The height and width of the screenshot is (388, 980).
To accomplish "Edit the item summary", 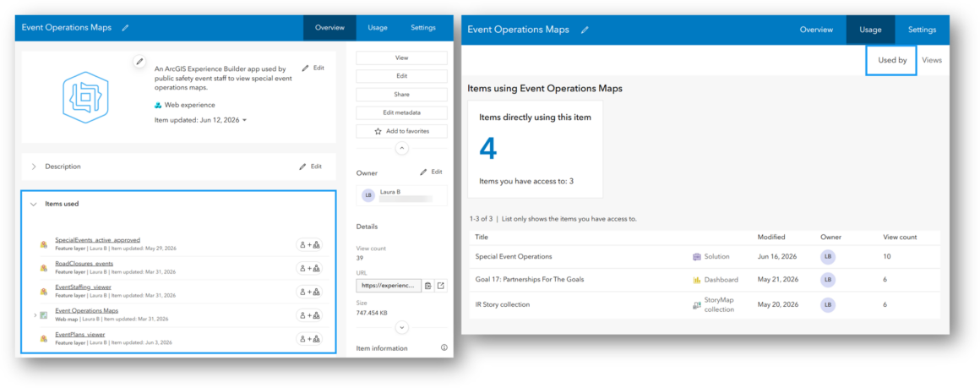I will tap(312, 68).
